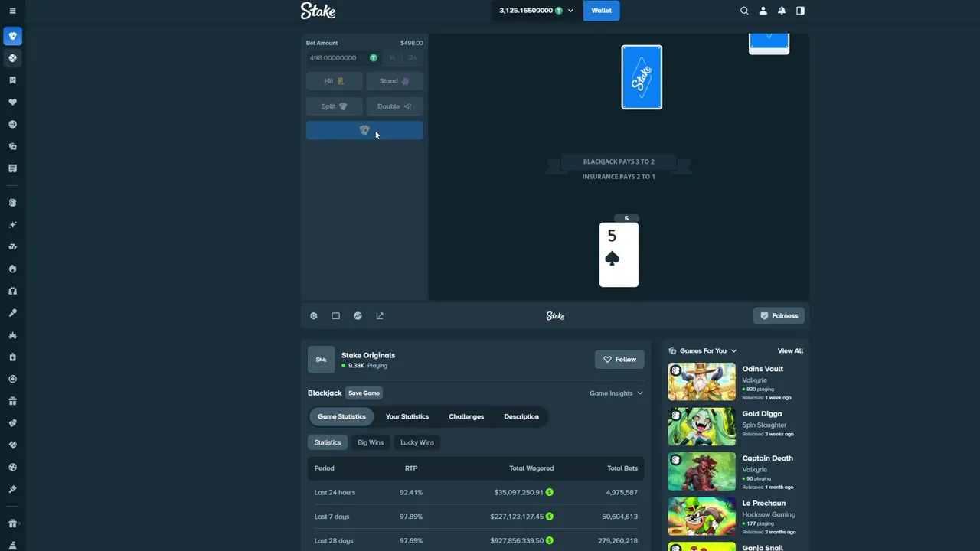Click the Double x2 button
The width and height of the screenshot is (980, 551).
394,106
